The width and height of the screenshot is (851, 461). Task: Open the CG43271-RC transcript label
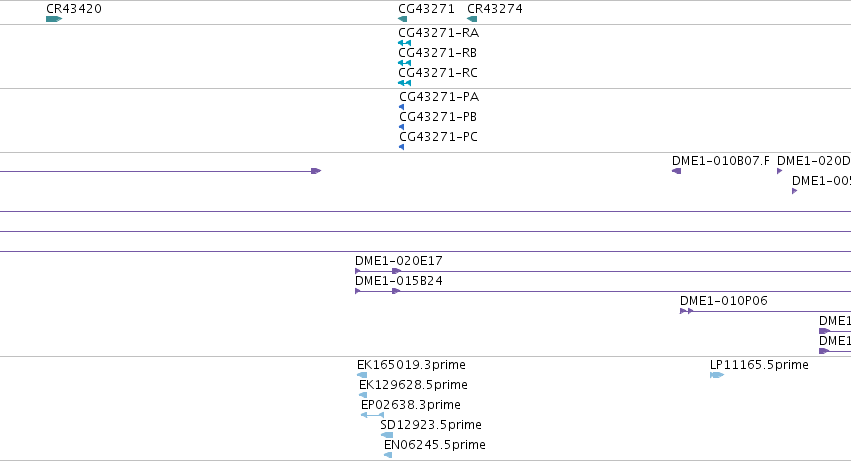click(438, 73)
